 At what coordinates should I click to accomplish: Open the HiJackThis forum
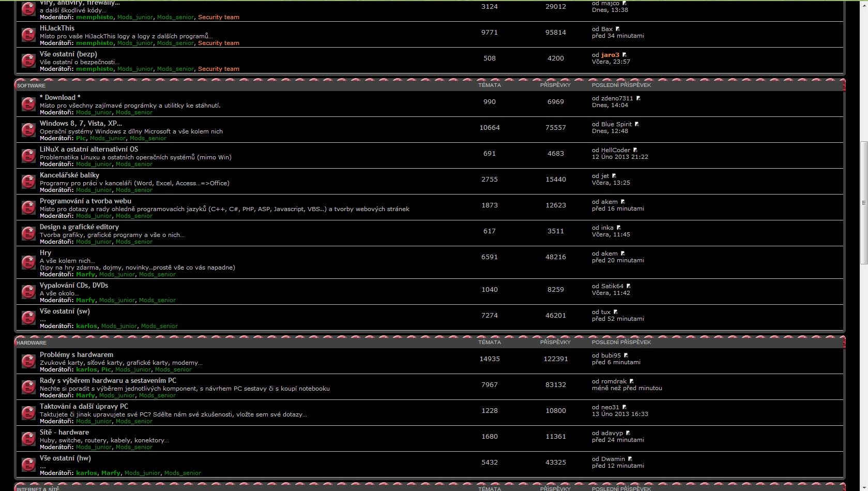[x=57, y=28]
